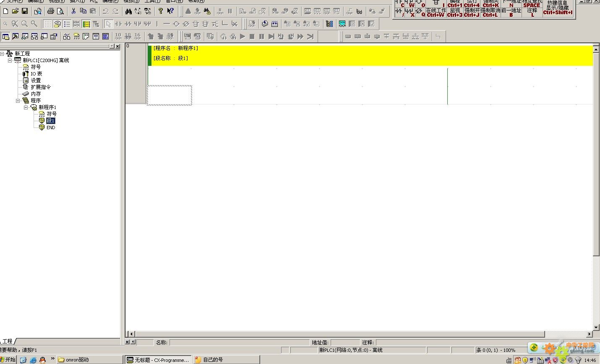Click the Work Online PLC icon

click(188, 11)
